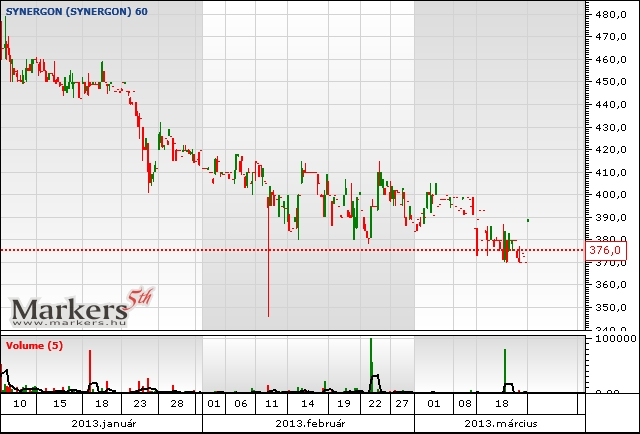Click the 420,0 price axis label

pos(611,149)
